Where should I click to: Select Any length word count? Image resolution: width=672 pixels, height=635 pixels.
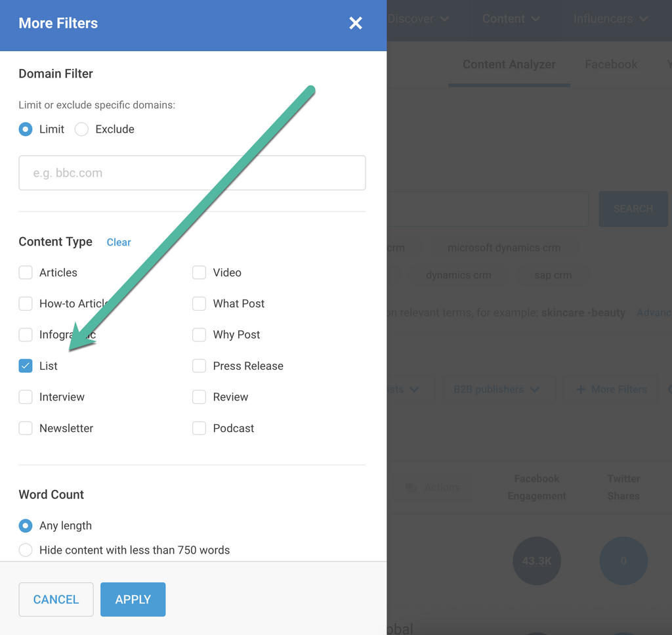point(26,525)
